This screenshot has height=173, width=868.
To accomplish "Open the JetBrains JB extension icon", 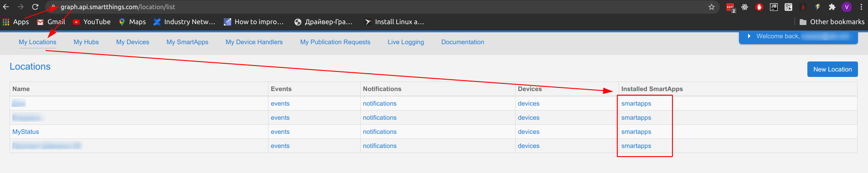I will 774,7.
